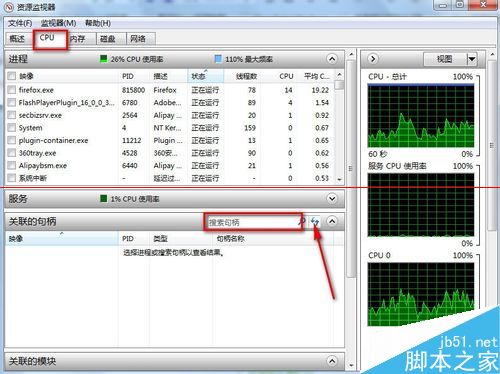This screenshot has height=374, width=500.
Task: Click main pane scrollbar down arrow
Action: point(351,365)
